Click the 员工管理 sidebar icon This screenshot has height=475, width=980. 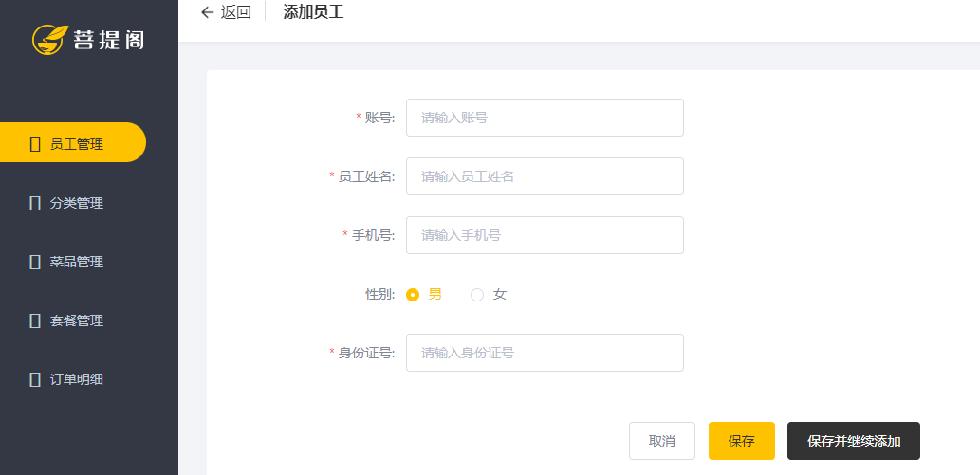click(35, 144)
